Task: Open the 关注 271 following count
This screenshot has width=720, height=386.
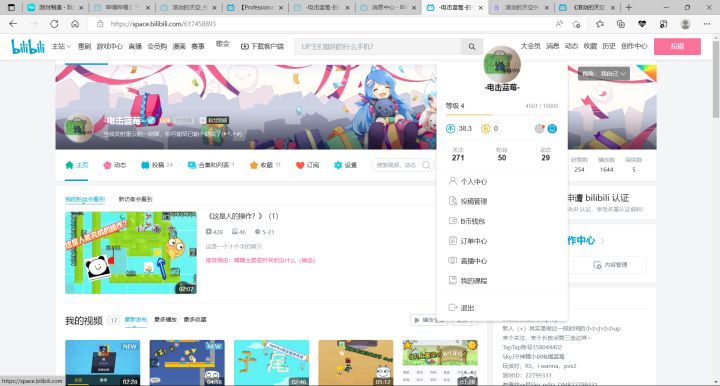Action: 458,154
